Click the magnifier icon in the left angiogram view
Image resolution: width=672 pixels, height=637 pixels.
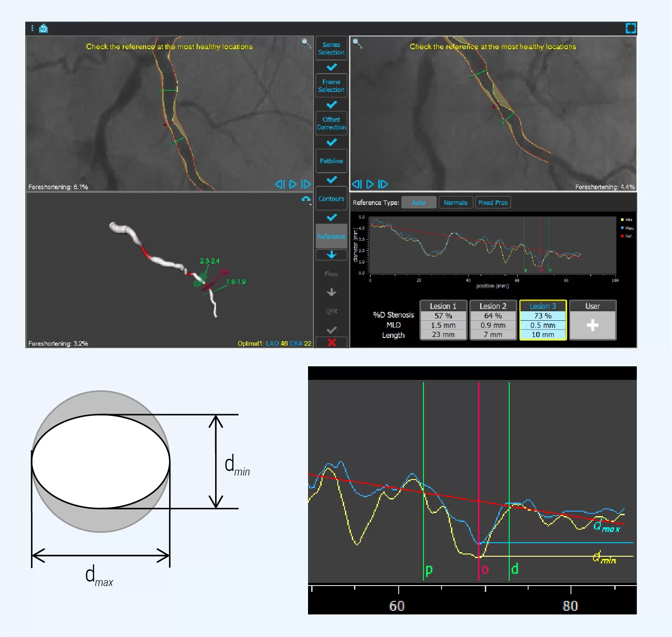(x=306, y=43)
